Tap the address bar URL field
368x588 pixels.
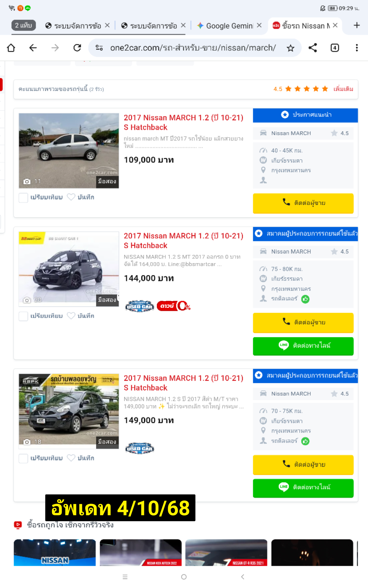tap(193, 48)
